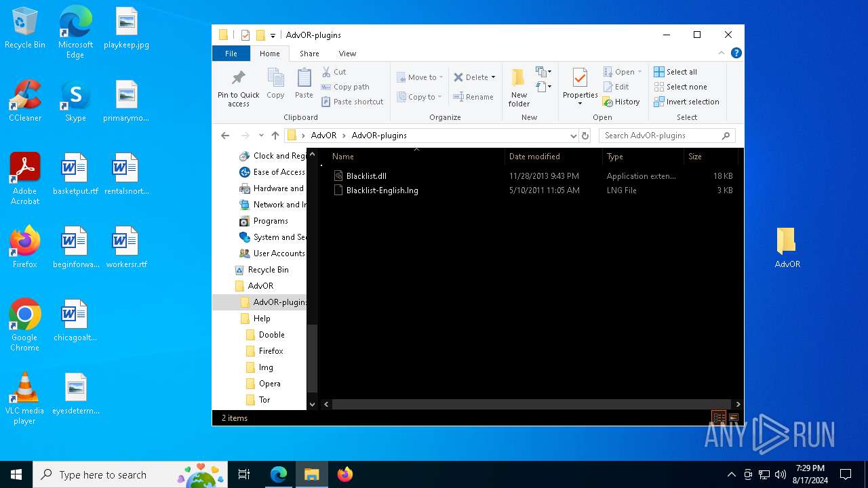Click Pin to Quick access icon

(238, 77)
